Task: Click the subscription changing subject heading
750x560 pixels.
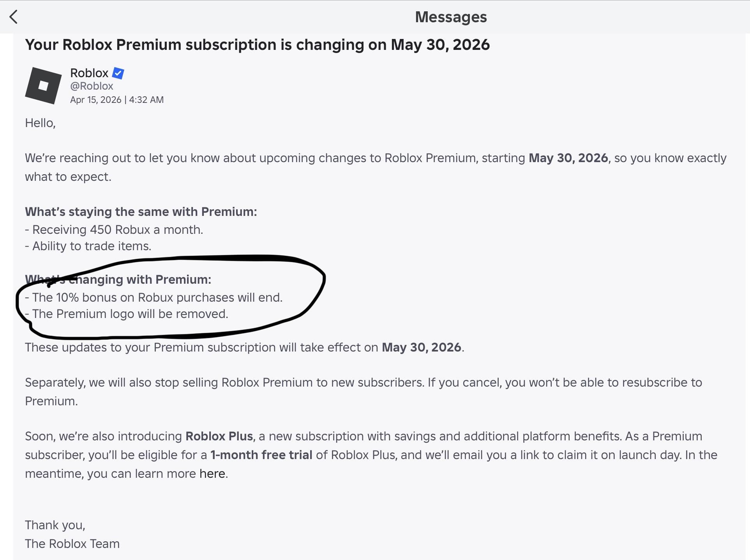Action: (257, 45)
